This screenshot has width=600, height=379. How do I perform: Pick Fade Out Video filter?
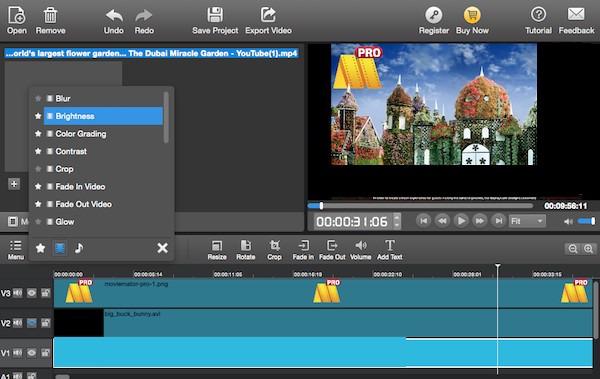[x=103, y=204]
